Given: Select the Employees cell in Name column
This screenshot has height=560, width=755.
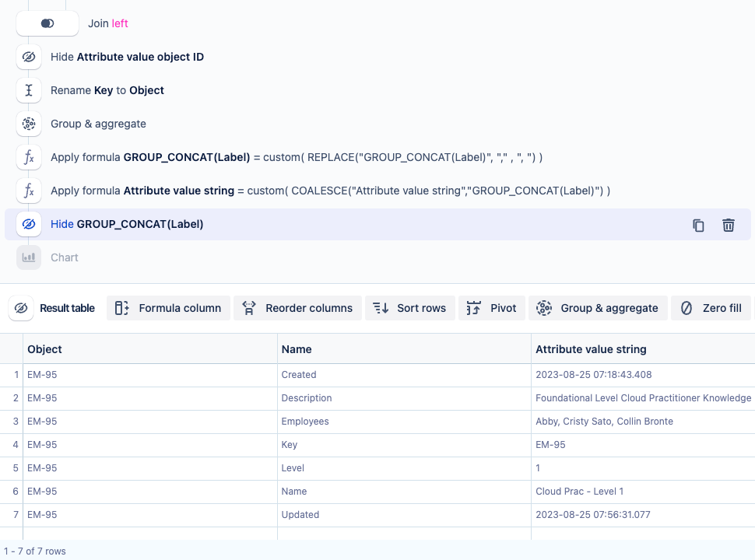Looking at the screenshot, I should [x=305, y=422].
